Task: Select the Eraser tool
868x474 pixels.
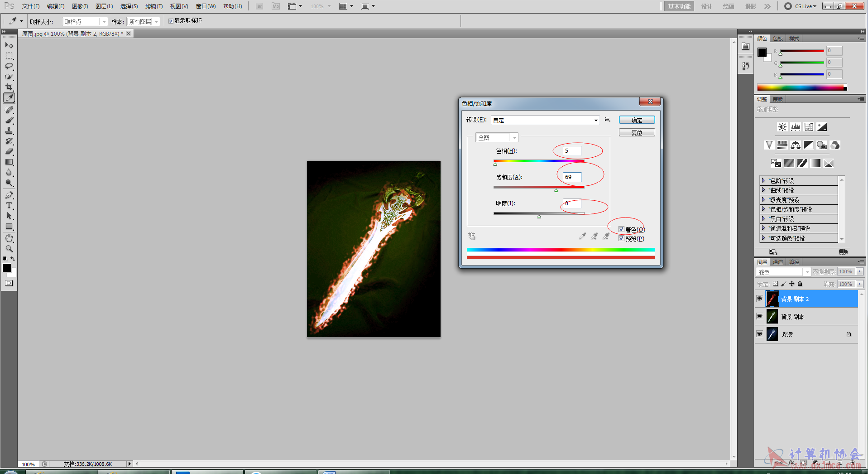Action: coord(9,151)
